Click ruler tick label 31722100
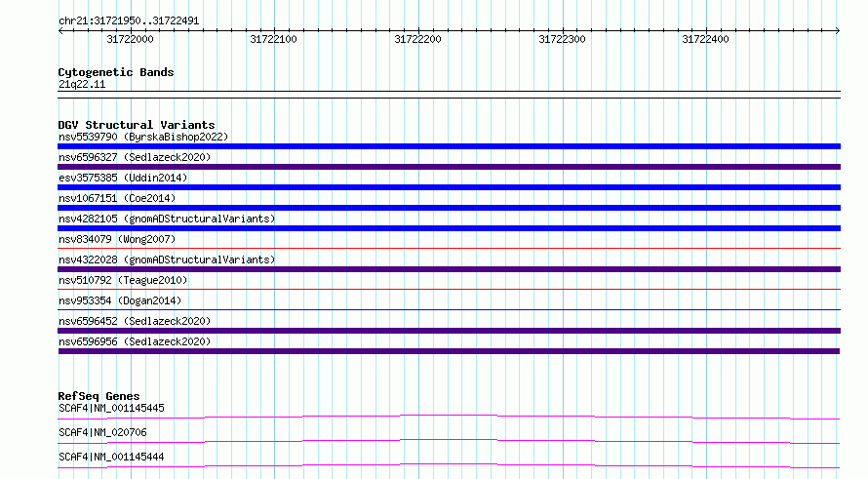 coord(273,39)
